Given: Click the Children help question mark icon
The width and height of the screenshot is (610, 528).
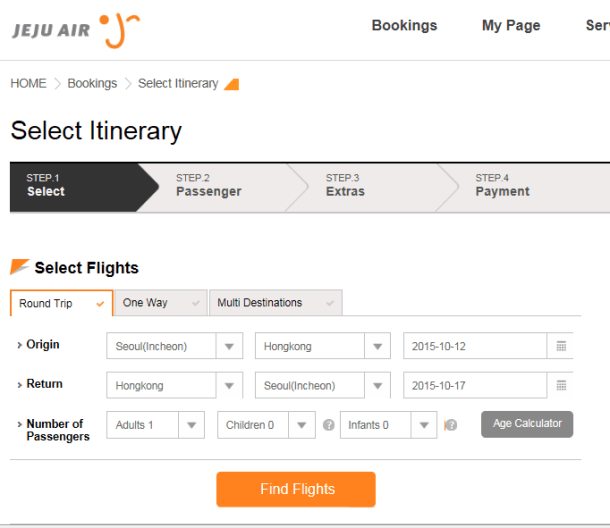Looking at the screenshot, I should pos(329,425).
